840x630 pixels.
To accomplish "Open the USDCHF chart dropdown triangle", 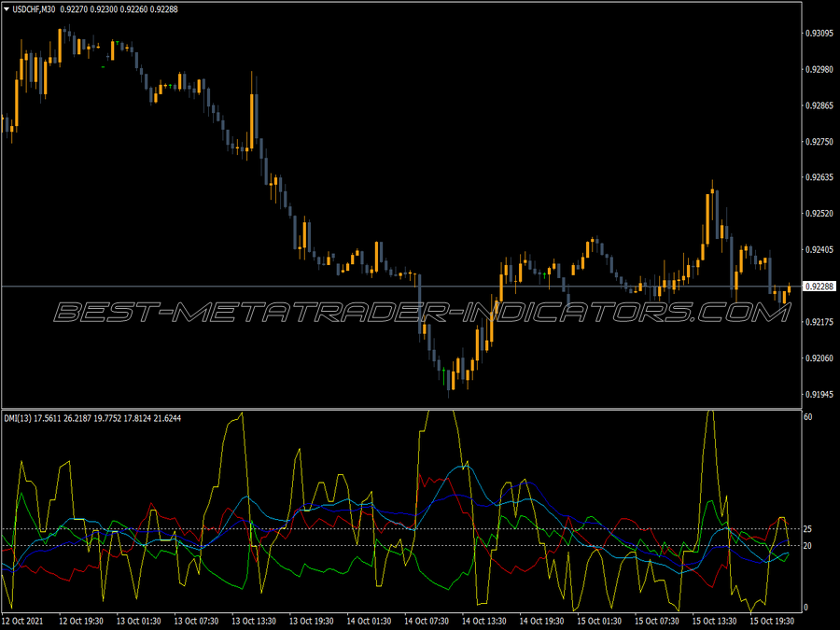I will (x=7, y=9).
